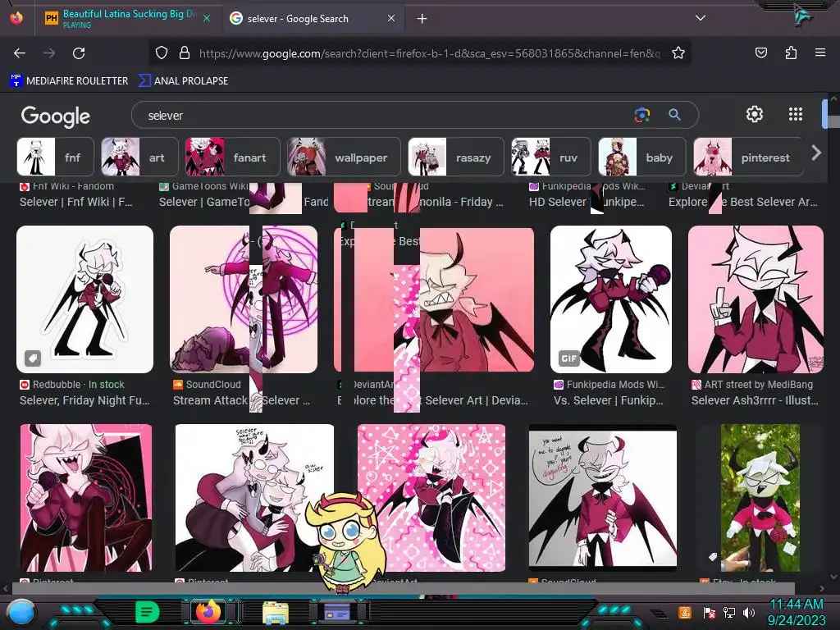Click the taskbar clock showing 11:44 AM
The width and height of the screenshot is (840, 630).
(x=796, y=612)
